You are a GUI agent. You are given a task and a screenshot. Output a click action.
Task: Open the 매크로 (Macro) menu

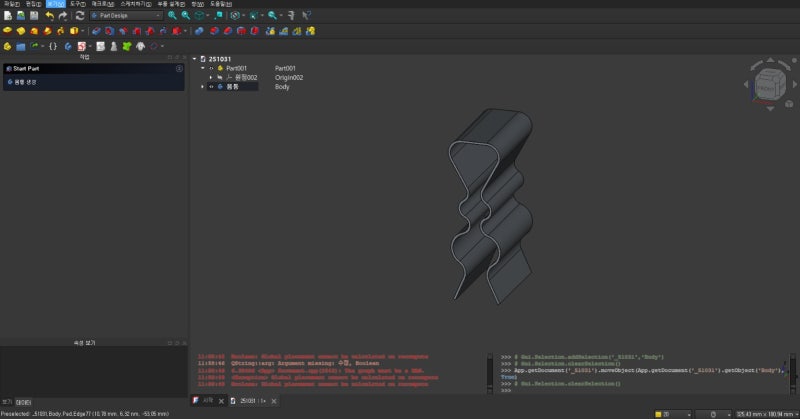click(x=103, y=4)
